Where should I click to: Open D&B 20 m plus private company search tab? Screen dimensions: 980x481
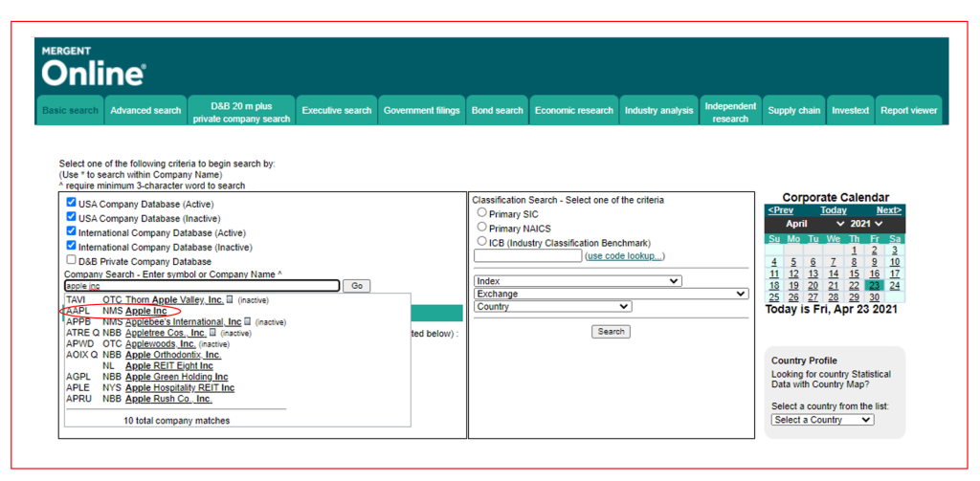241,111
